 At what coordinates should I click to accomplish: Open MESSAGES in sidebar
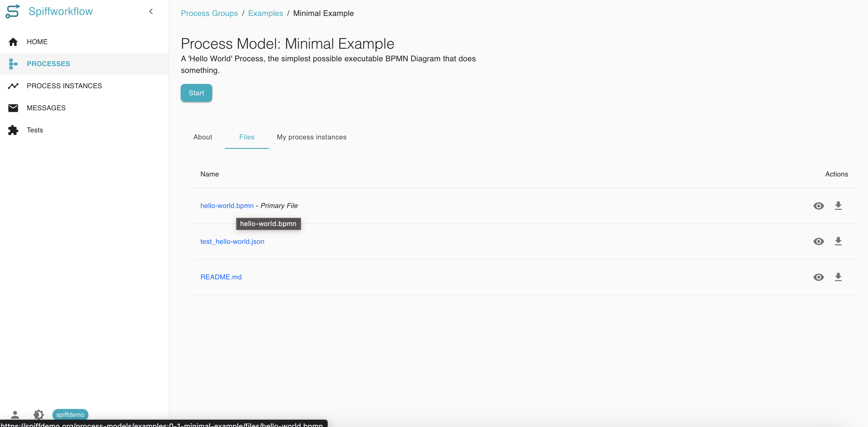pyautogui.click(x=84, y=108)
